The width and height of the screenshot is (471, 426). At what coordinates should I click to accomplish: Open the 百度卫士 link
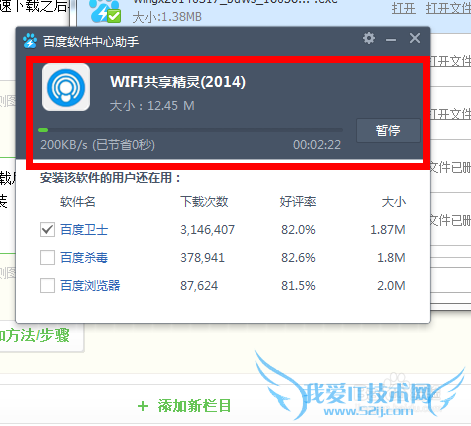click(84, 230)
